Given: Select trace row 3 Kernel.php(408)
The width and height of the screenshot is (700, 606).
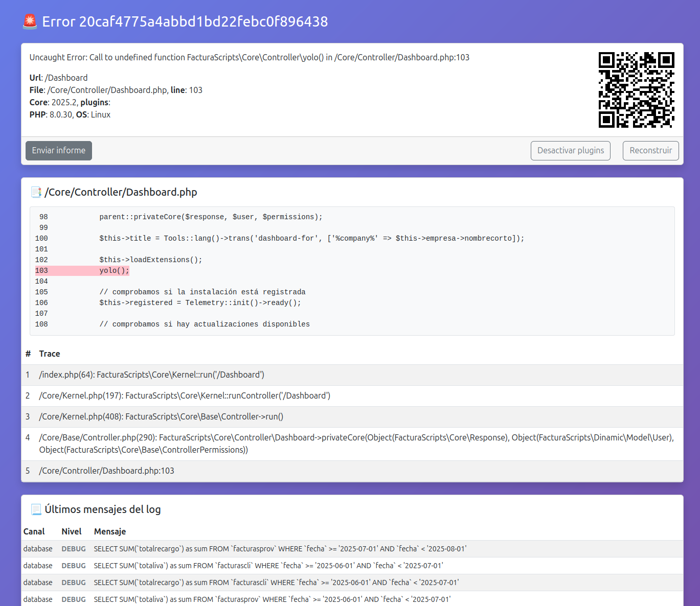Looking at the screenshot, I should coord(161,417).
